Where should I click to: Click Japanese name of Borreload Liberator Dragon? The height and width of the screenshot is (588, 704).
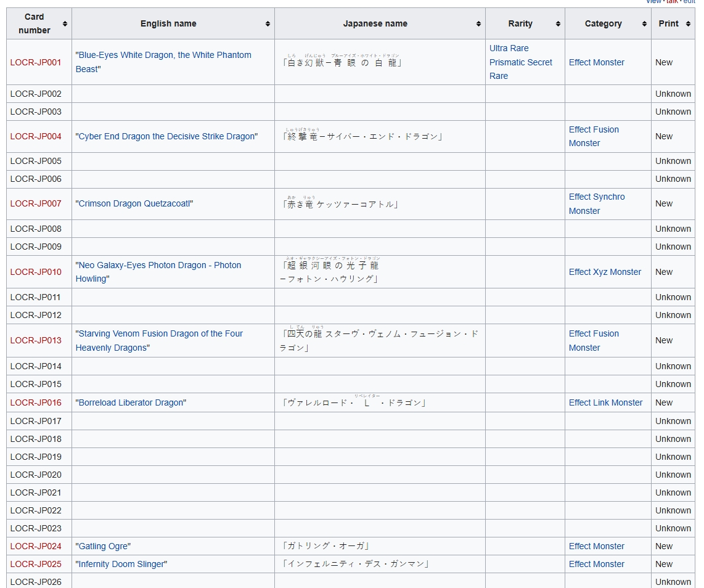click(354, 402)
